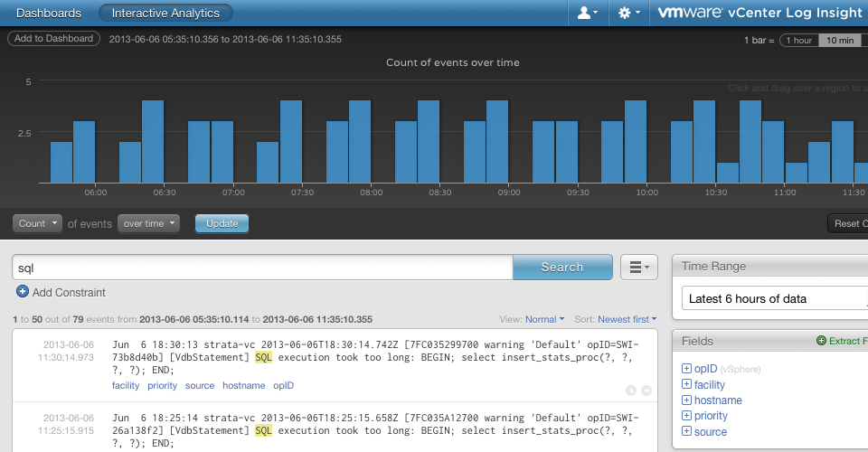Click the highlighted SQL term in first event
Screen dimensions: 868x452
coord(263,357)
